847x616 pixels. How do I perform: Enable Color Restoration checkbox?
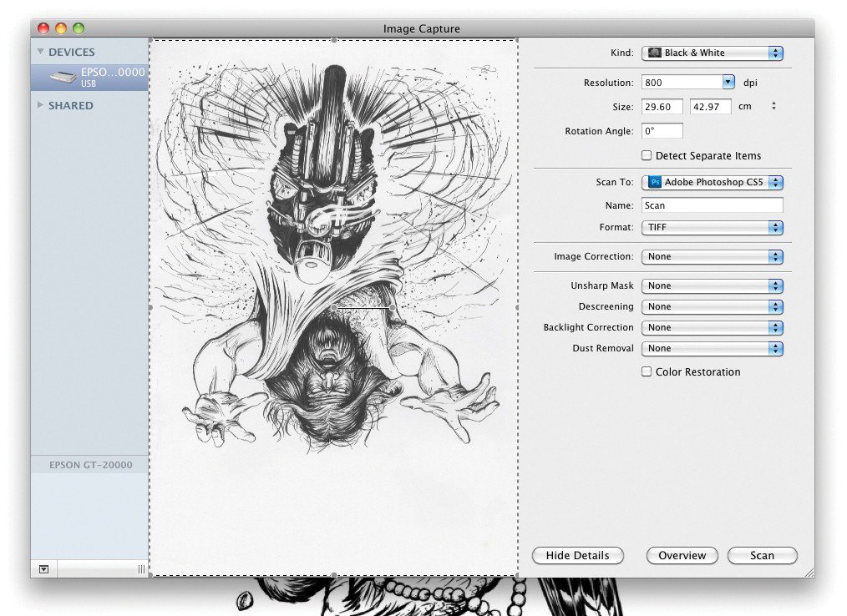click(647, 371)
